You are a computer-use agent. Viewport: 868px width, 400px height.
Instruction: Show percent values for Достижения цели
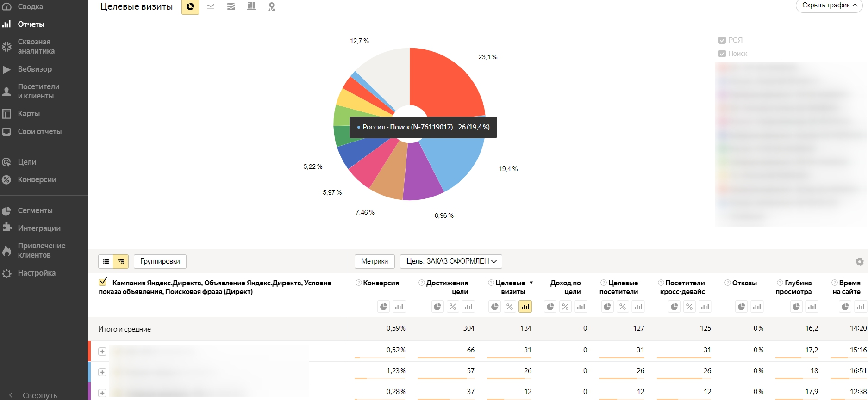pos(453,306)
